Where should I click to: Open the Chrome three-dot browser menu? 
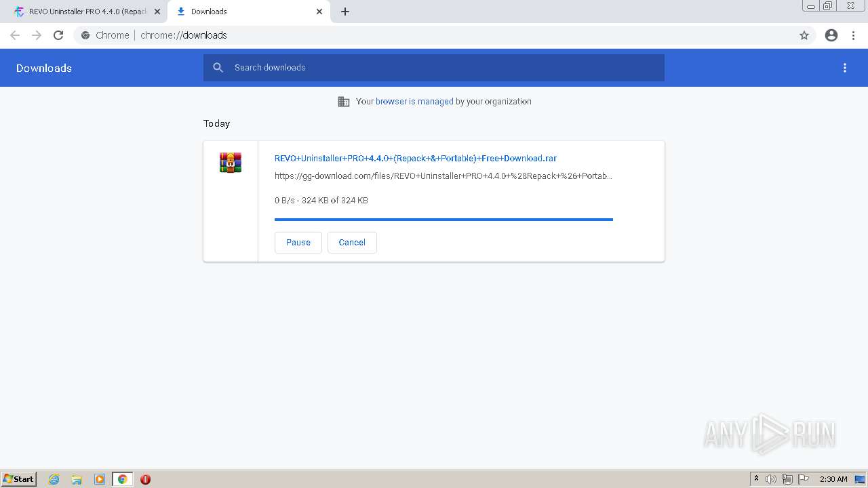pos(853,35)
